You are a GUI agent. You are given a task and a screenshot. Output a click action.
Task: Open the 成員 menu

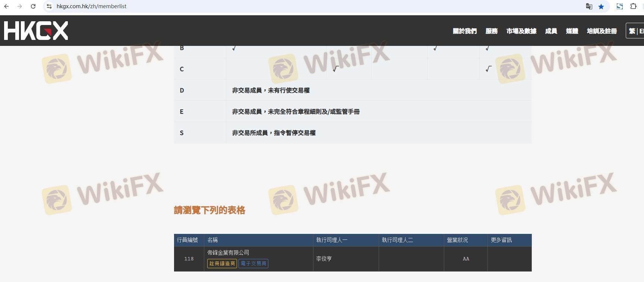[551, 31]
